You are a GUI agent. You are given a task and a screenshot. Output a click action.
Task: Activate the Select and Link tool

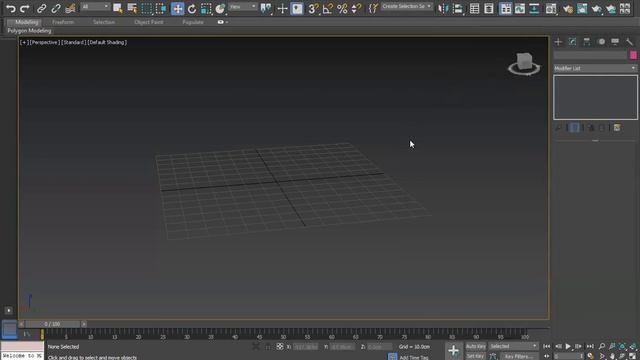[x=41, y=8]
